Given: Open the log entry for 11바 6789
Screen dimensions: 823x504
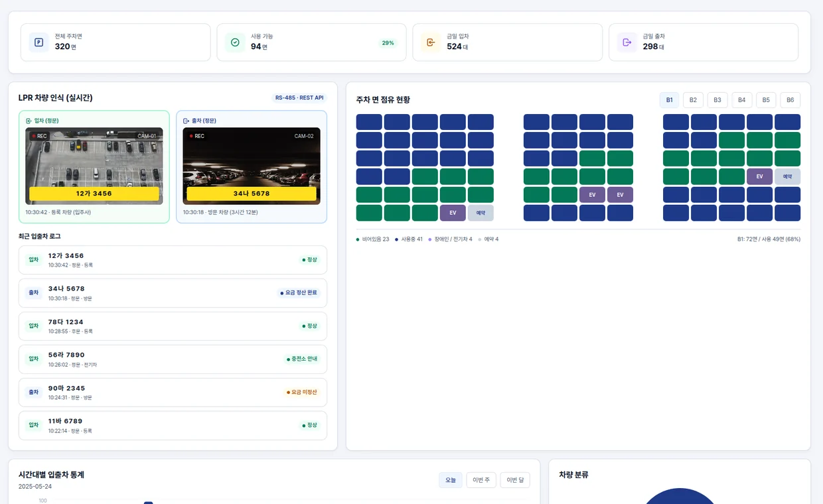Looking at the screenshot, I should tap(173, 426).
